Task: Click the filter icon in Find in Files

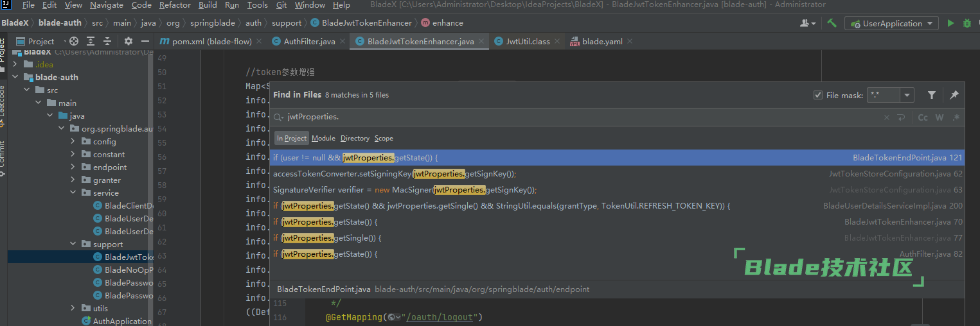Action: pyautogui.click(x=931, y=95)
